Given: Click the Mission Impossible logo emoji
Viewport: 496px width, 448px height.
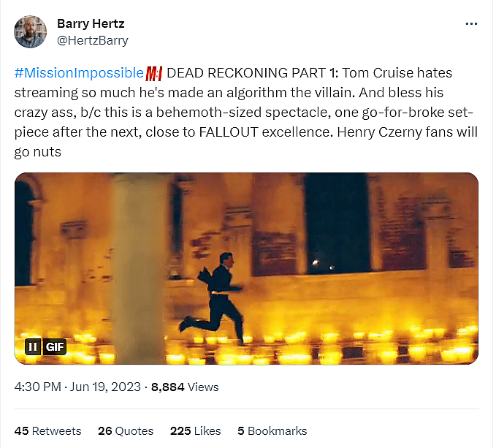Looking at the screenshot, I should tap(154, 73).
